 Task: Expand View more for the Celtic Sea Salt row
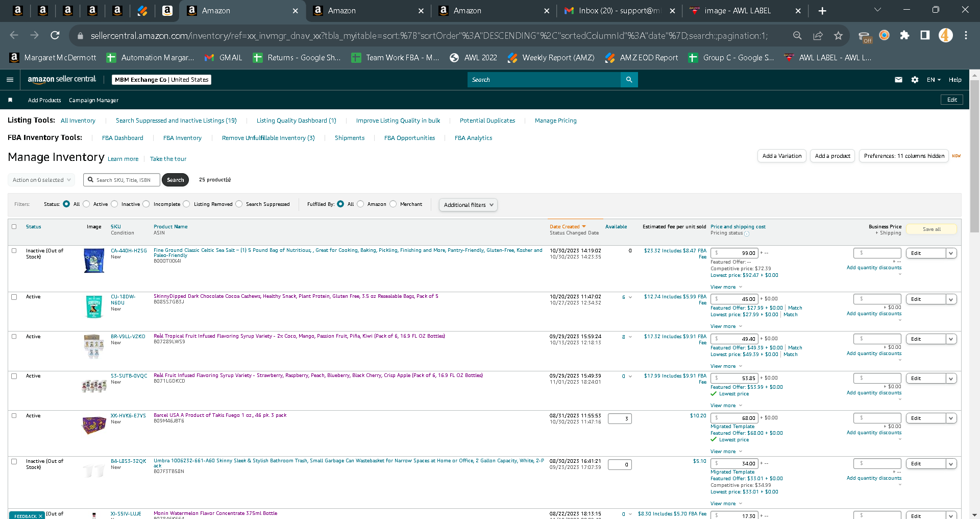[726, 287]
